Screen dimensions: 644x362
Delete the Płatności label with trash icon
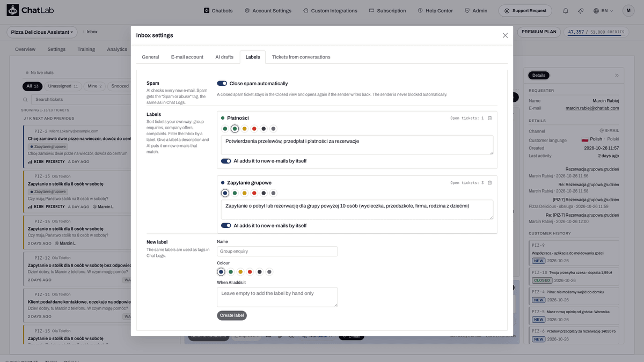[489, 118]
